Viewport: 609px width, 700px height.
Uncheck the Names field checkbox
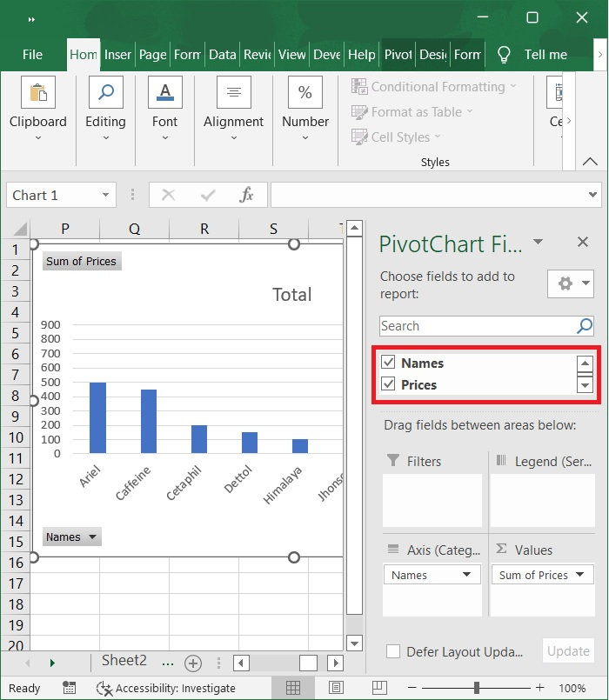(388, 362)
